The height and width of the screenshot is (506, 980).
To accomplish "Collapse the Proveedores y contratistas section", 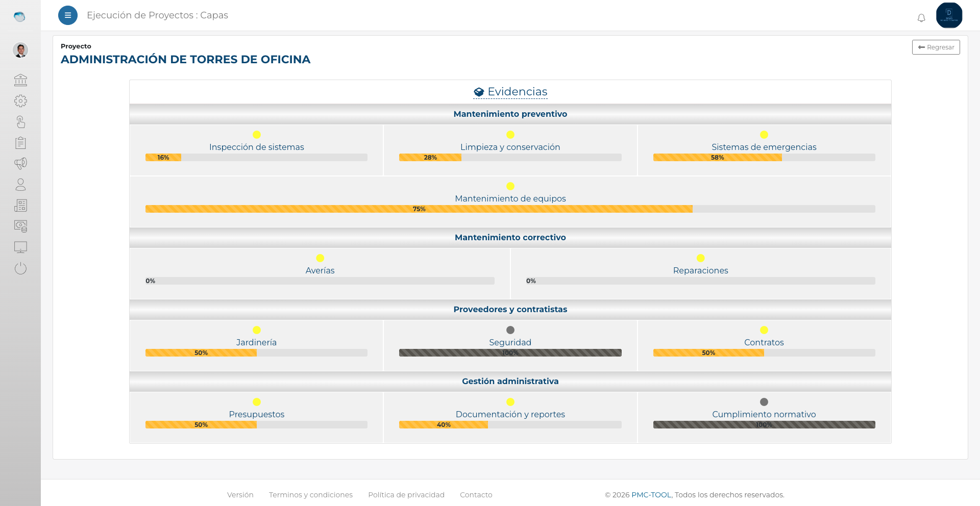I will click(510, 309).
